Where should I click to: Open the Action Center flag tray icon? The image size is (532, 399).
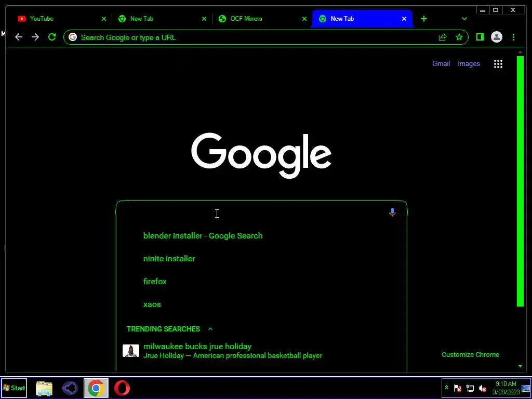pyautogui.click(x=457, y=388)
